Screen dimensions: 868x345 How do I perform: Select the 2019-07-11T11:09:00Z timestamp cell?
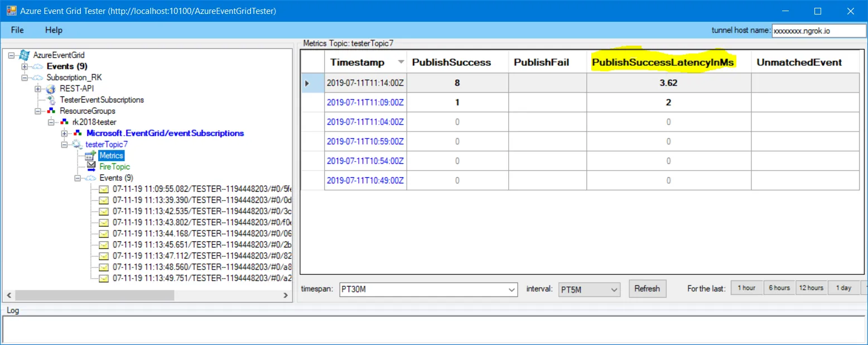(365, 103)
